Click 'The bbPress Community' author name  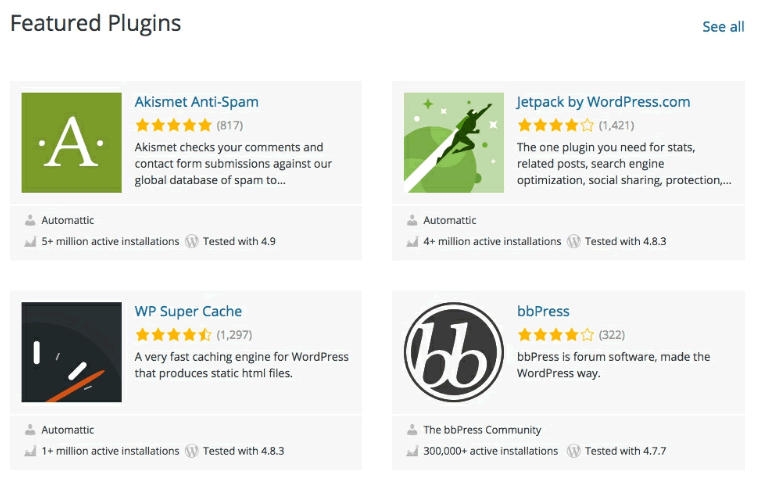pos(482,430)
